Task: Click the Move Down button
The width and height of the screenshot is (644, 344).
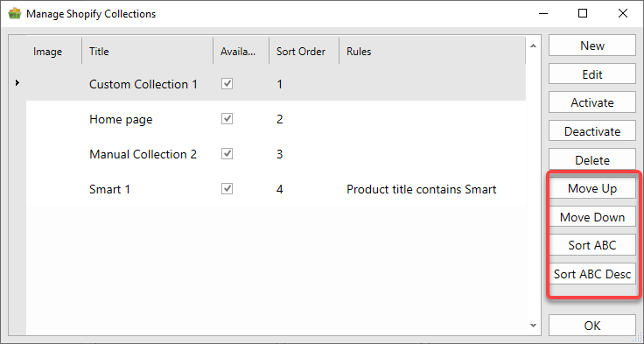Action: (x=592, y=217)
